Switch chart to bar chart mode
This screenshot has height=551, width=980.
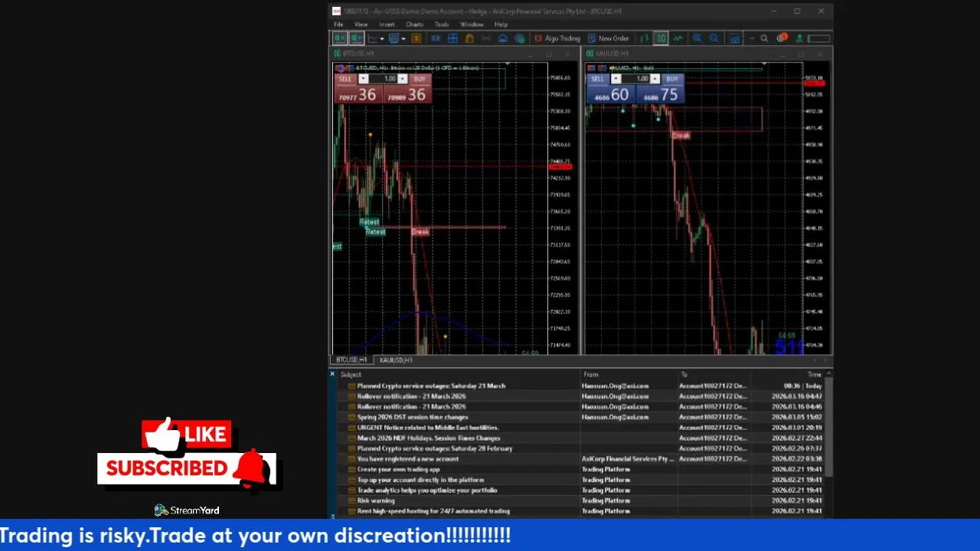point(644,38)
